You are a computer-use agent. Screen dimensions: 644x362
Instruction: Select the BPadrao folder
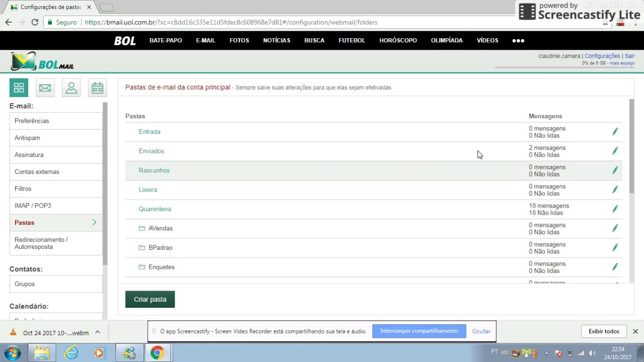click(160, 247)
